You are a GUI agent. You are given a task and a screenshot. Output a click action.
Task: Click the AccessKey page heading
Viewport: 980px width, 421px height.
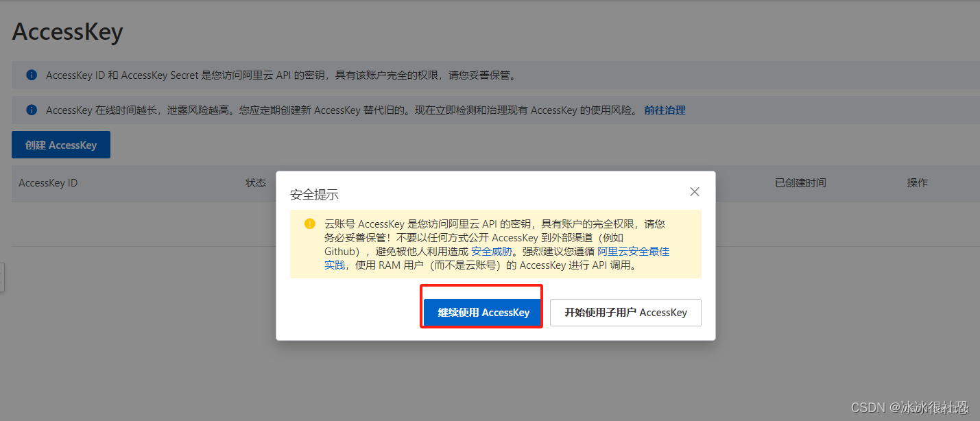(67, 32)
